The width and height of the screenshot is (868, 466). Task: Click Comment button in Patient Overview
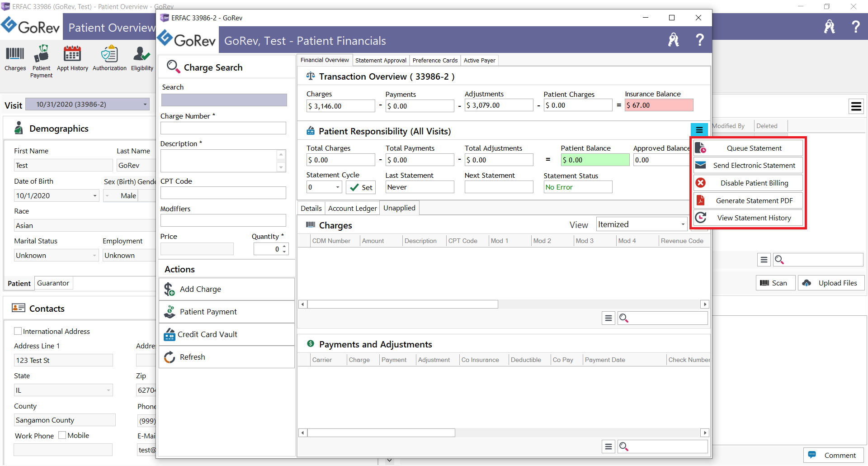(x=833, y=455)
